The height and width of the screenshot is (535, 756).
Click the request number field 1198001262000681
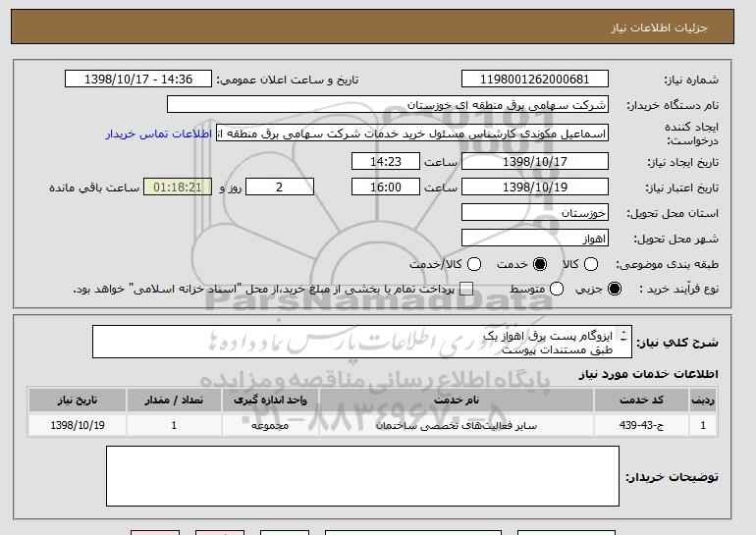(535, 80)
